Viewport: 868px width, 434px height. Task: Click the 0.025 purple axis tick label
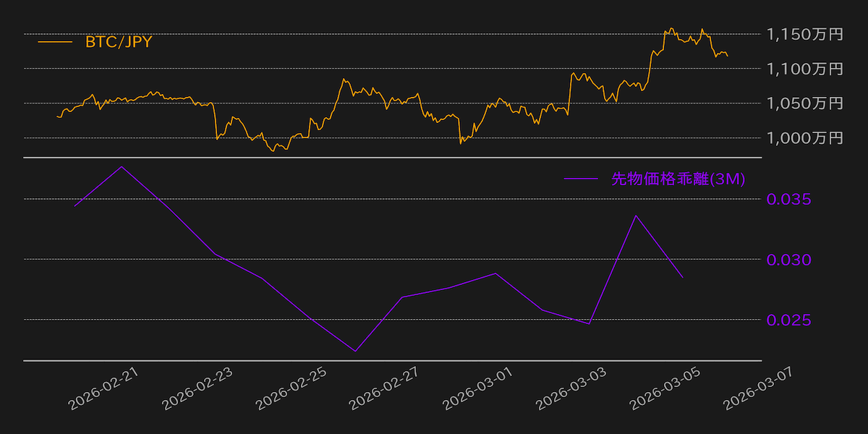789,320
